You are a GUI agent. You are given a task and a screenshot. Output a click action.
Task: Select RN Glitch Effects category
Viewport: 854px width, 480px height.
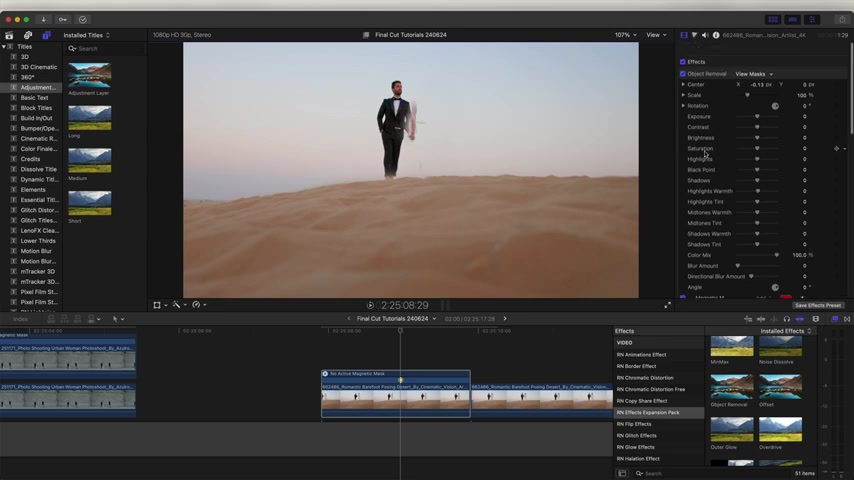tap(636, 436)
